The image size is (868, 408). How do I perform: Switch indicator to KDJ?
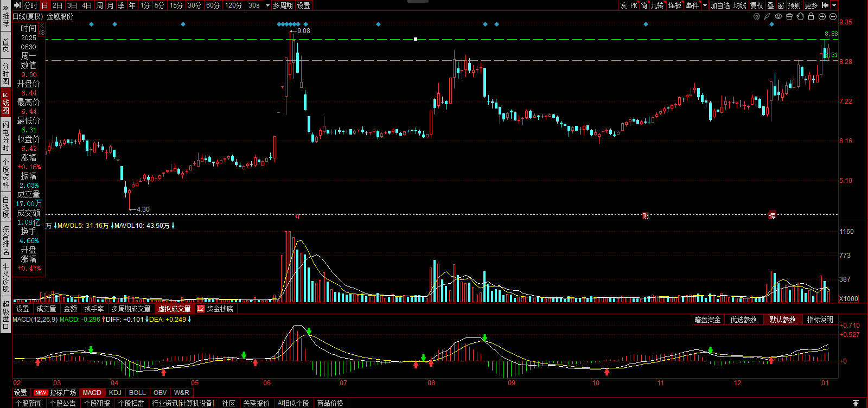pyautogui.click(x=115, y=392)
